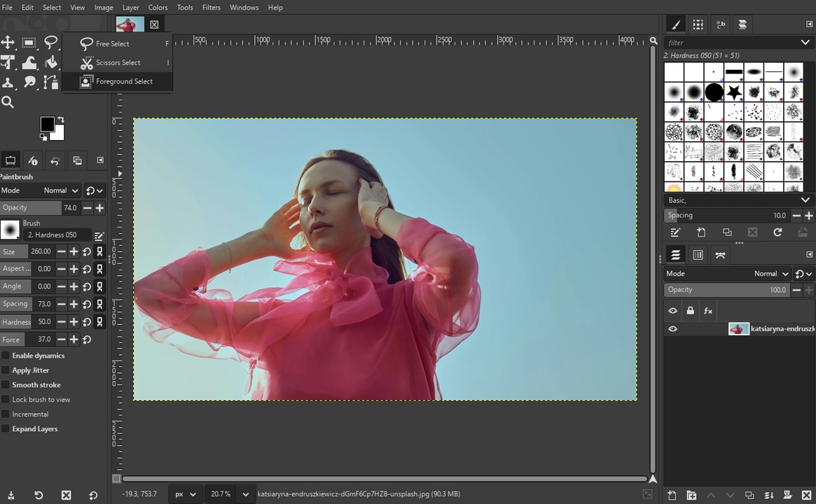Enable dynamics checkbox
The image size is (816, 504).
pyautogui.click(x=5, y=355)
